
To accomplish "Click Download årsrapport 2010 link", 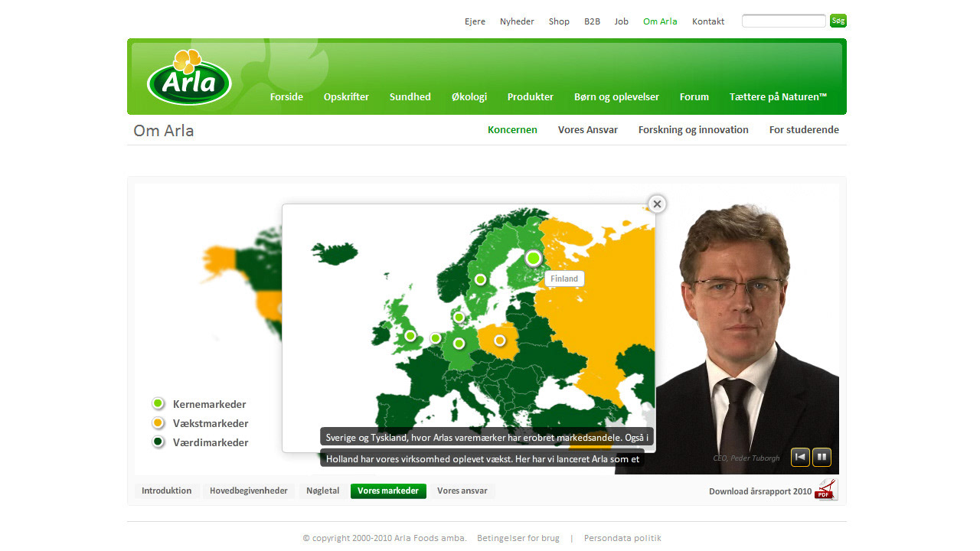I will pyautogui.click(x=760, y=491).
